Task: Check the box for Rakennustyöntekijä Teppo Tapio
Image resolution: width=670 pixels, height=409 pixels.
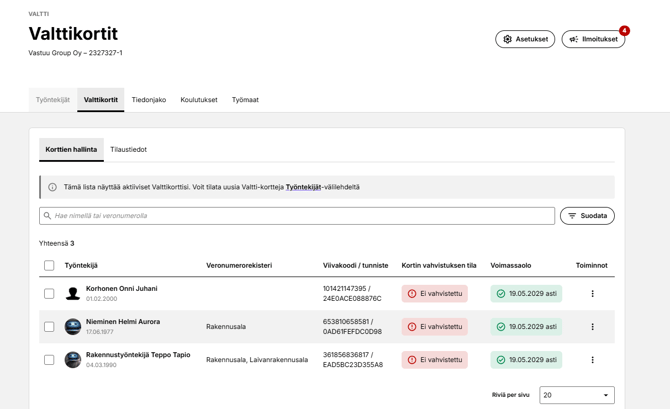Action: click(x=49, y=360)
